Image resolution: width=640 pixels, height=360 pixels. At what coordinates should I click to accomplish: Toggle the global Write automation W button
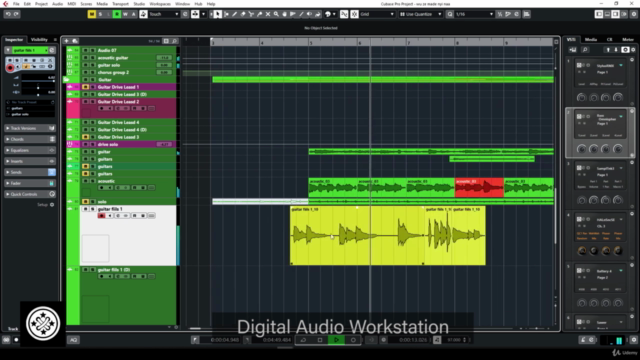[x=125, y=14]
